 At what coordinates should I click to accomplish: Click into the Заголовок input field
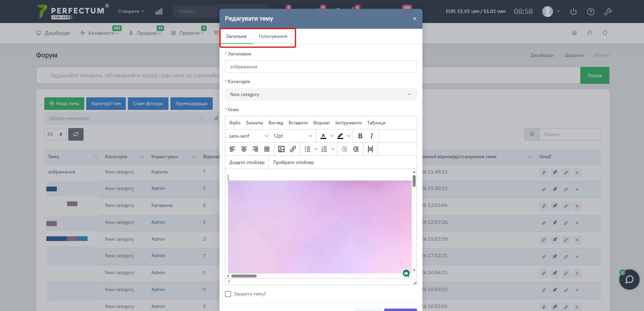(x=321, y=67)
